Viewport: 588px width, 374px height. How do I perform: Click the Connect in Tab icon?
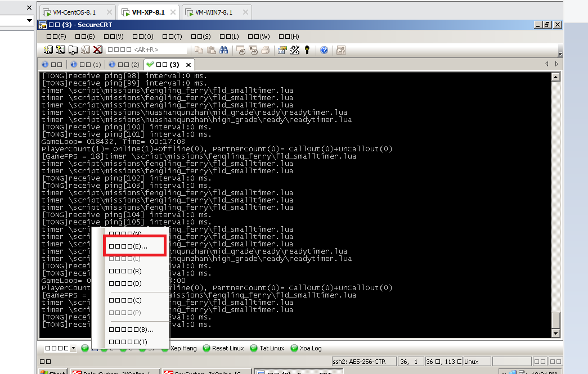point(74,50)
